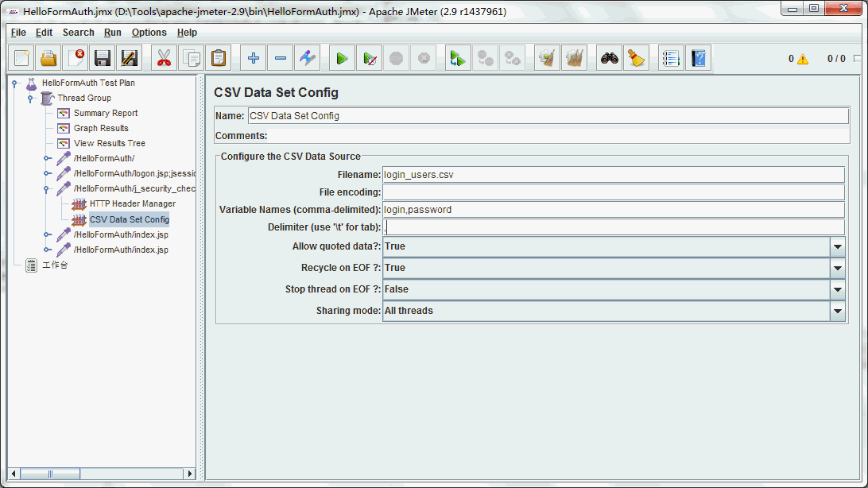
Task: Click the Stop test icon
Action: [397, 58]
